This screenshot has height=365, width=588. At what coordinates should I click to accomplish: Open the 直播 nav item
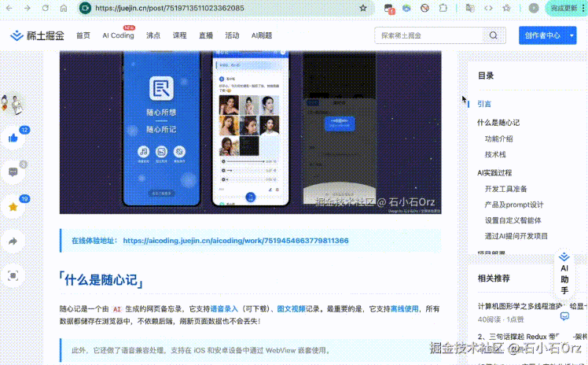pyautogui.click(x=205, y=35)
